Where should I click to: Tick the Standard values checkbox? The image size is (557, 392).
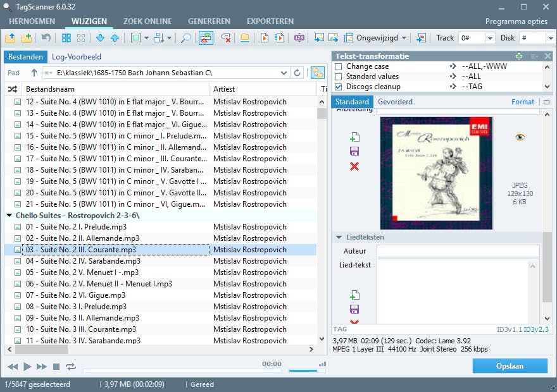(x=338, y=77)
